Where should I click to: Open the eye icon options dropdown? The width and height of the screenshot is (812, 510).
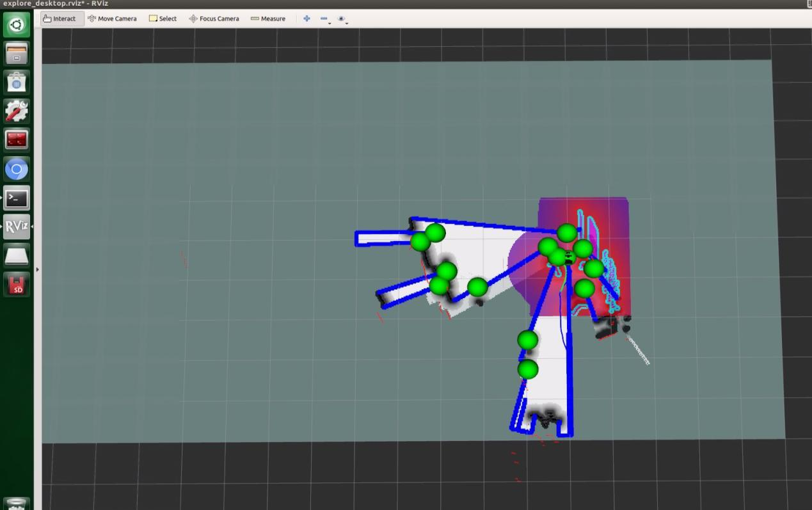(342, 19)
